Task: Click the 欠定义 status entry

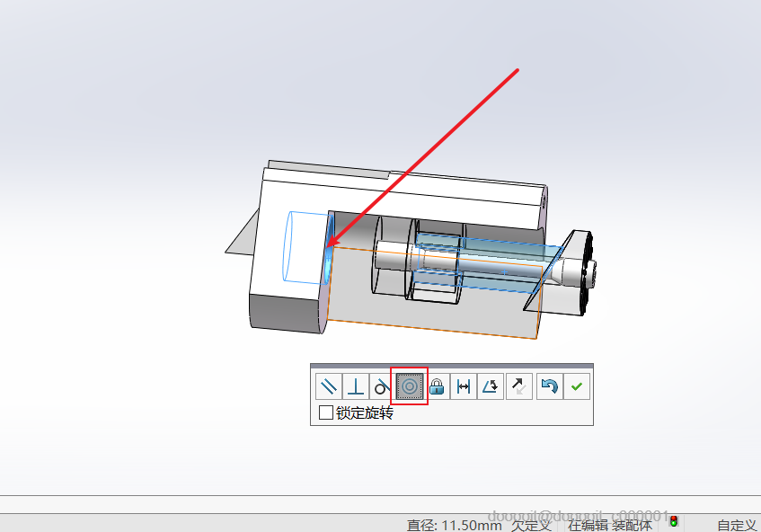Action: [x=531, y=525]
